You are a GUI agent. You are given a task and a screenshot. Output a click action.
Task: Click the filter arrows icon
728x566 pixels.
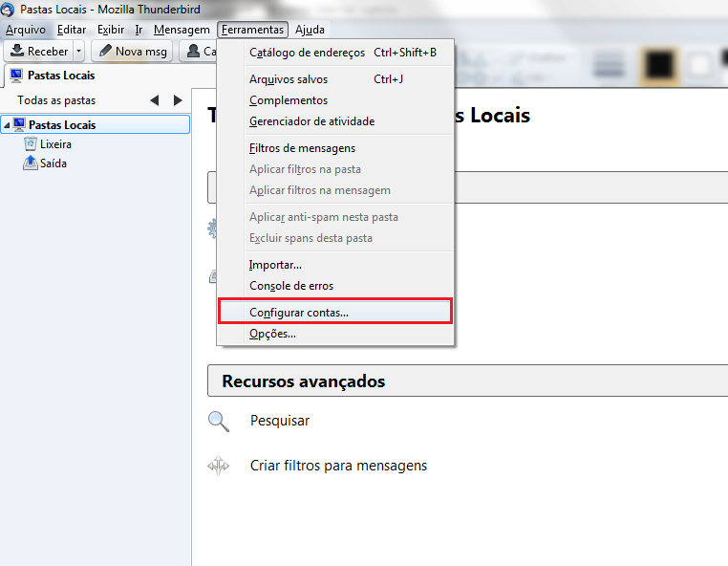(x=218, y=467)
